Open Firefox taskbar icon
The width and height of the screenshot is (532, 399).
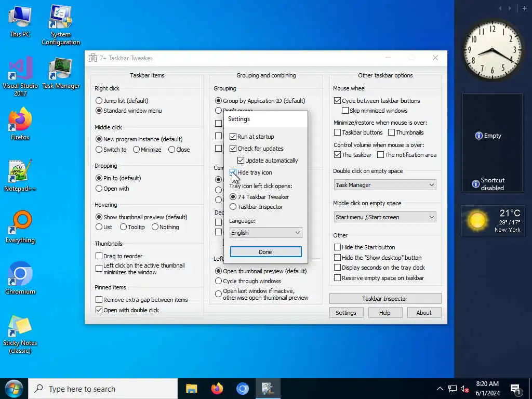pyautogui.click(x=217, y=389)
